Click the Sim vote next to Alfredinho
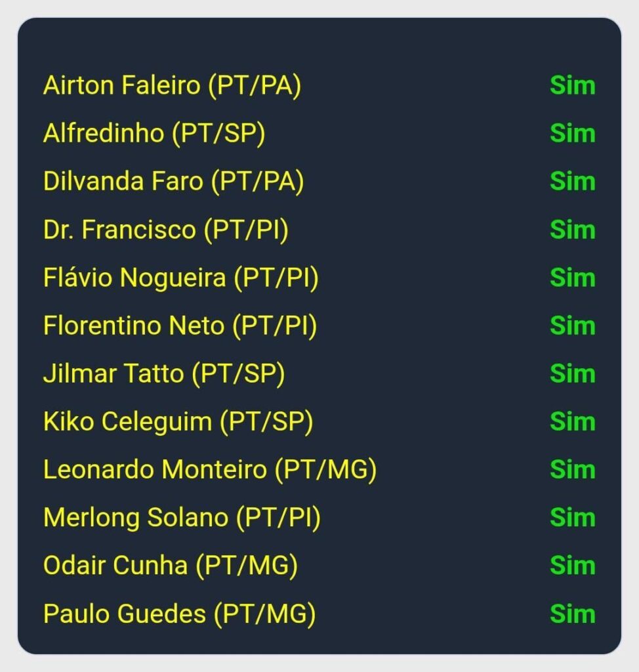Viewport: 639px width, 672px height. (x=572, y=134)
